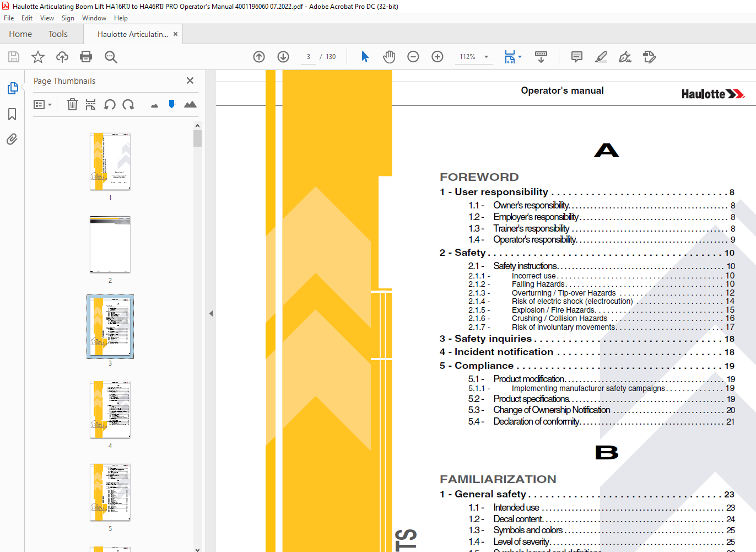Open find text with the magnifier icon
Viewport: 756px width, 552px height.
[111, 57]
